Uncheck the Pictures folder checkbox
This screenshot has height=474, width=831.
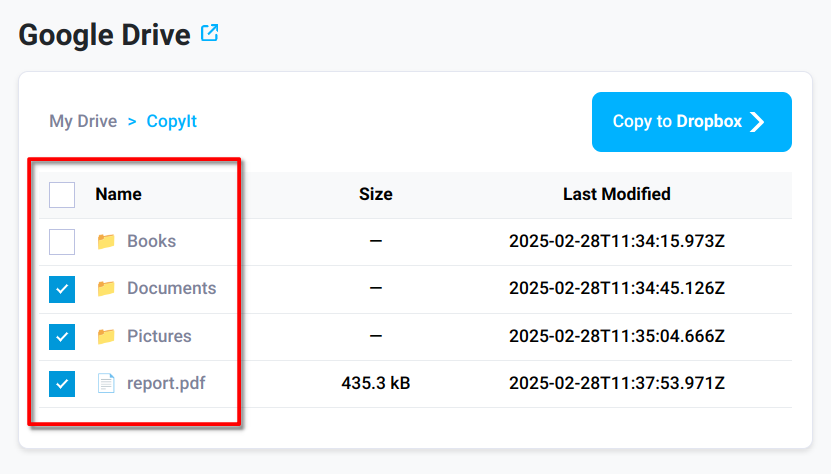(62, 337)
